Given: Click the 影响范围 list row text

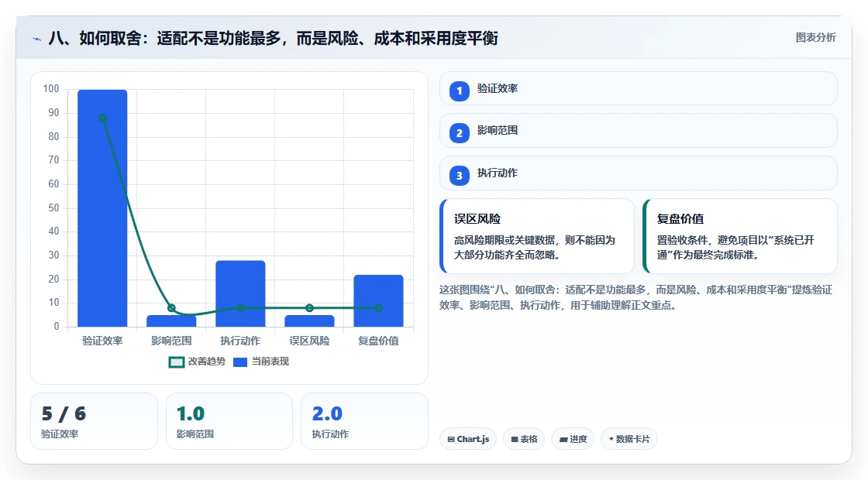Looking at the screenshot, I should [498, 131].
